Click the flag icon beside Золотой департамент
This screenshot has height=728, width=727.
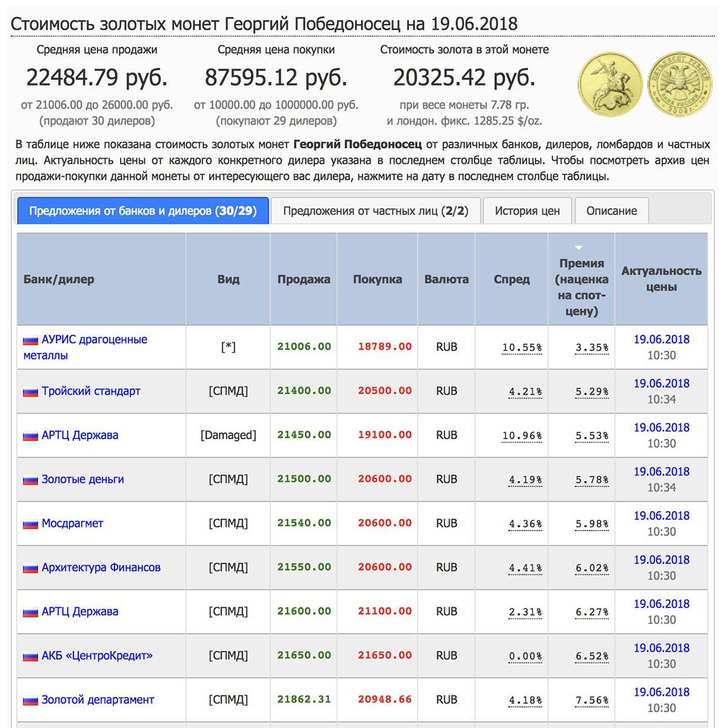click(30, 701)
